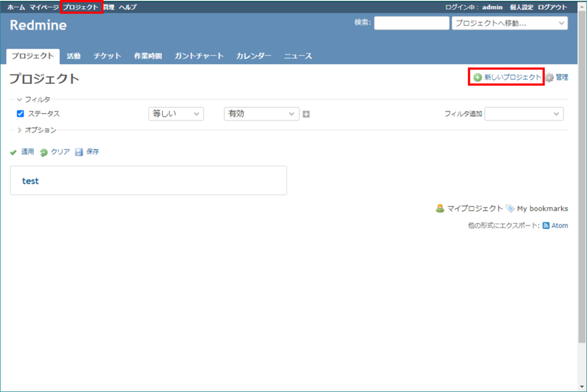This screenshot has height=392, width=587.
Task: Uncheck the ステータス filter checkbox
Action: (21, 113)
